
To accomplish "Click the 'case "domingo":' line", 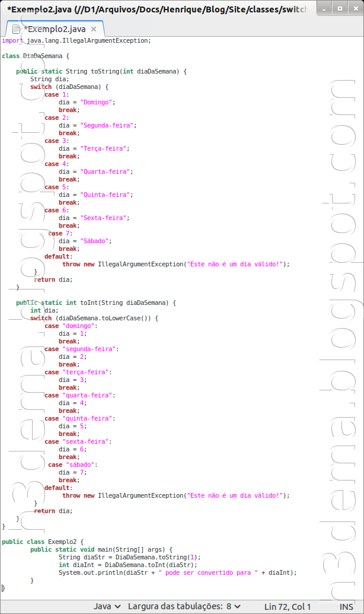I will tap(71, 326).
